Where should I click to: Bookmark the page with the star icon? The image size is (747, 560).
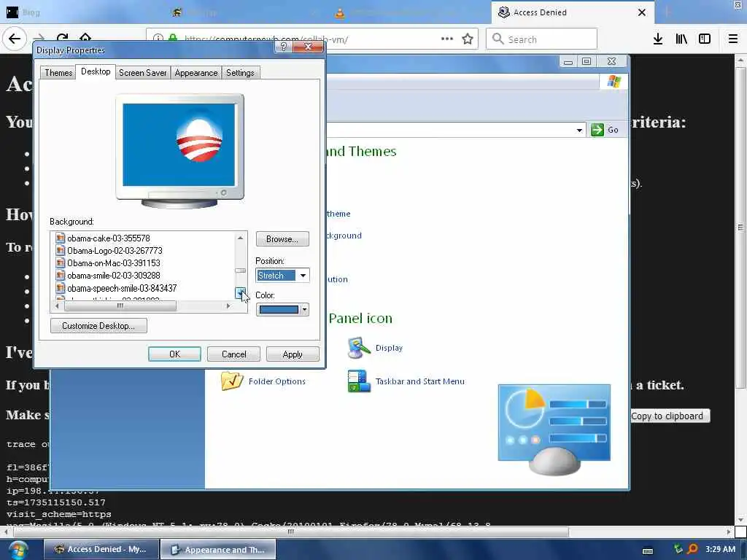[468, 39]
